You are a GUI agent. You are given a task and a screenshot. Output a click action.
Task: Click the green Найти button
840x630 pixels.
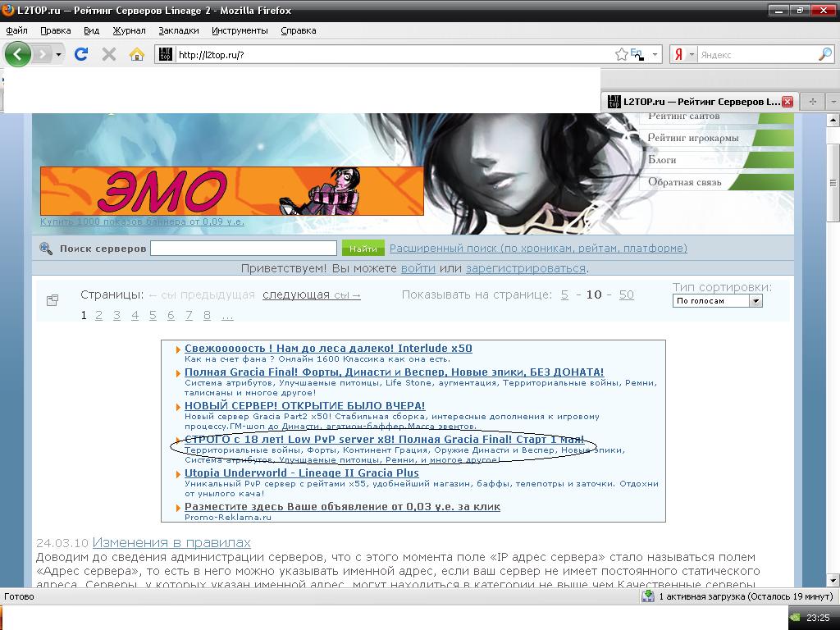(363, 248)
